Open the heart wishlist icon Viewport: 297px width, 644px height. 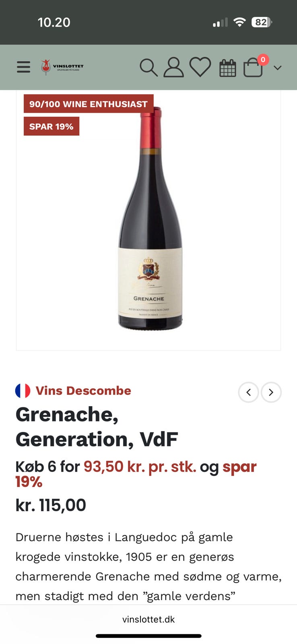[x=200, y=67]
